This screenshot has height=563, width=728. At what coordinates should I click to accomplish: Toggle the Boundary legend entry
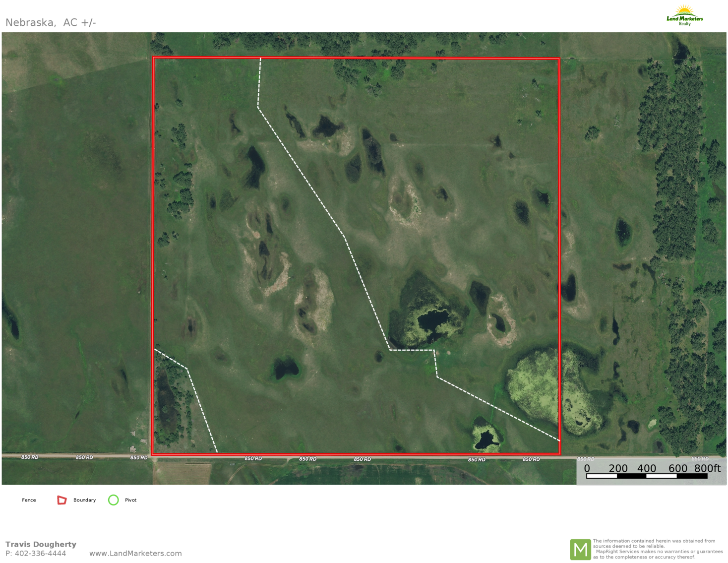[84, 500]
